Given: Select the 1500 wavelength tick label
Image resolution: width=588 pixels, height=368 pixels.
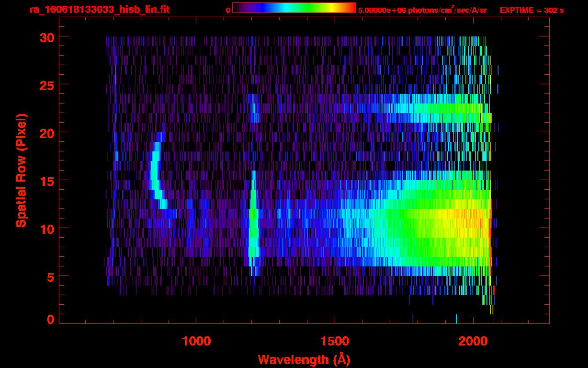Looking at the screenshot, I should 335,341.
